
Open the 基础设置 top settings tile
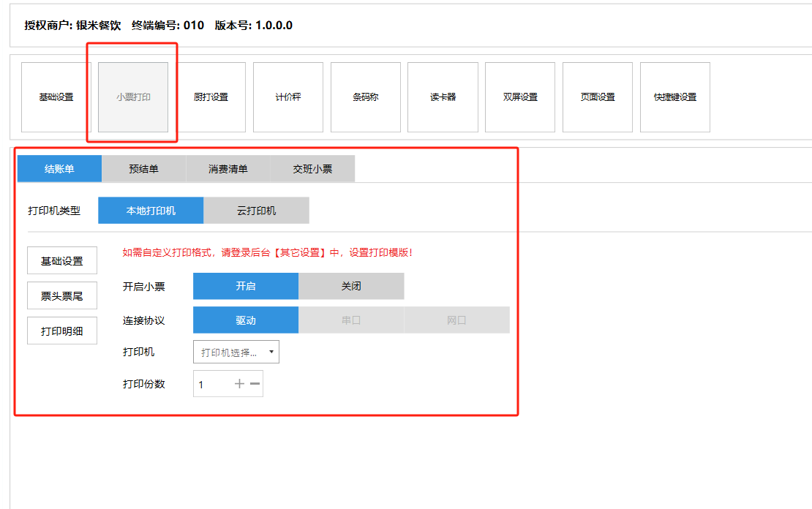(56, 97)
